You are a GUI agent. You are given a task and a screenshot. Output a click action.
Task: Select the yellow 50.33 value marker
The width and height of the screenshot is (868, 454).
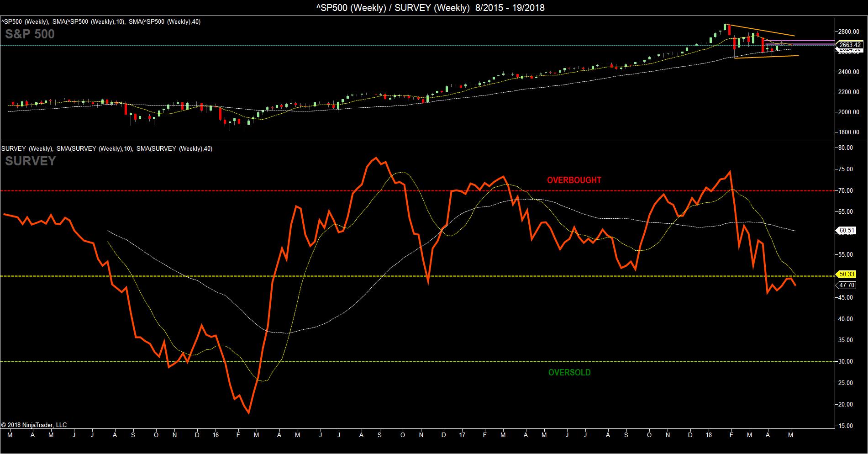pyautogui.click(x=846, y=275)
